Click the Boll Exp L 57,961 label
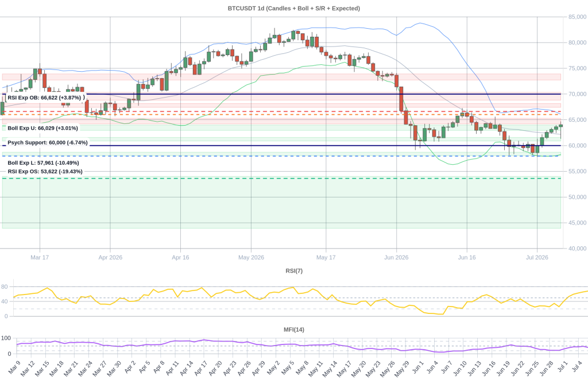 43,163
